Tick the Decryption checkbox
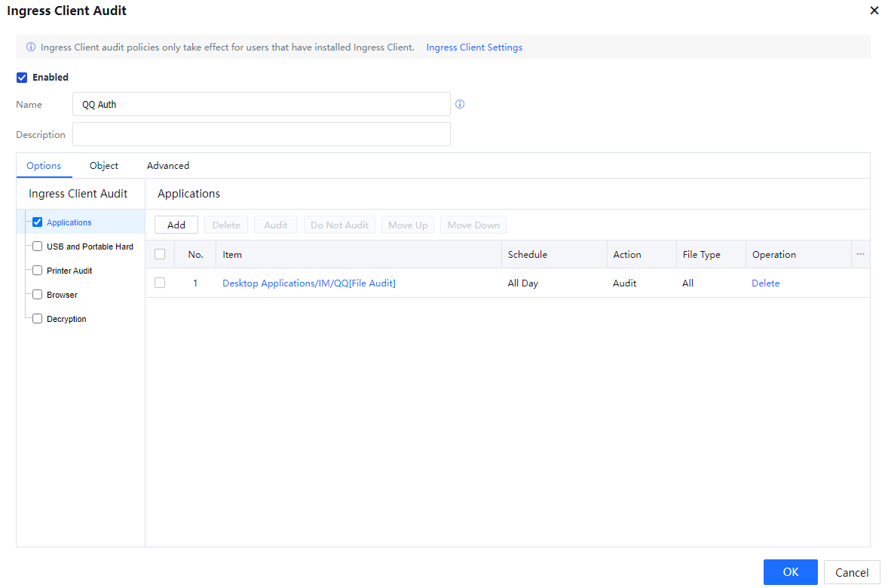The height and width of the screenshot is (588, 888). (37, 319)
